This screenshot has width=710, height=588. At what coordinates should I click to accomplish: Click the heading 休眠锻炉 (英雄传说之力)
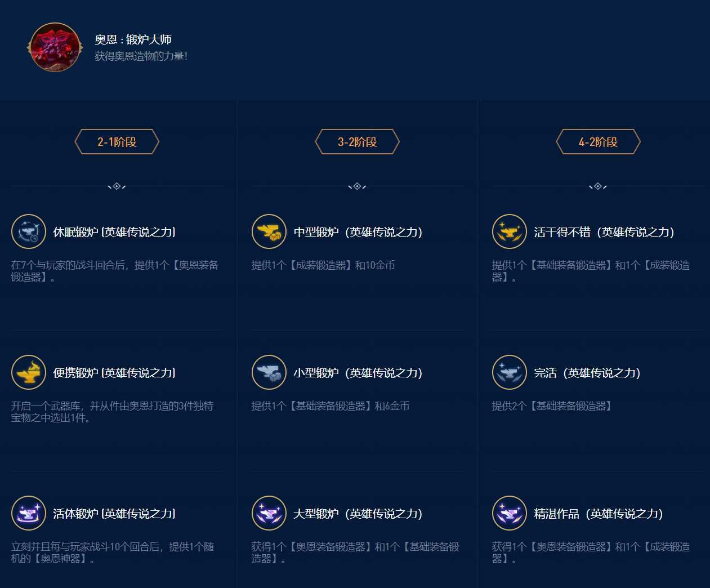point(114,232)
